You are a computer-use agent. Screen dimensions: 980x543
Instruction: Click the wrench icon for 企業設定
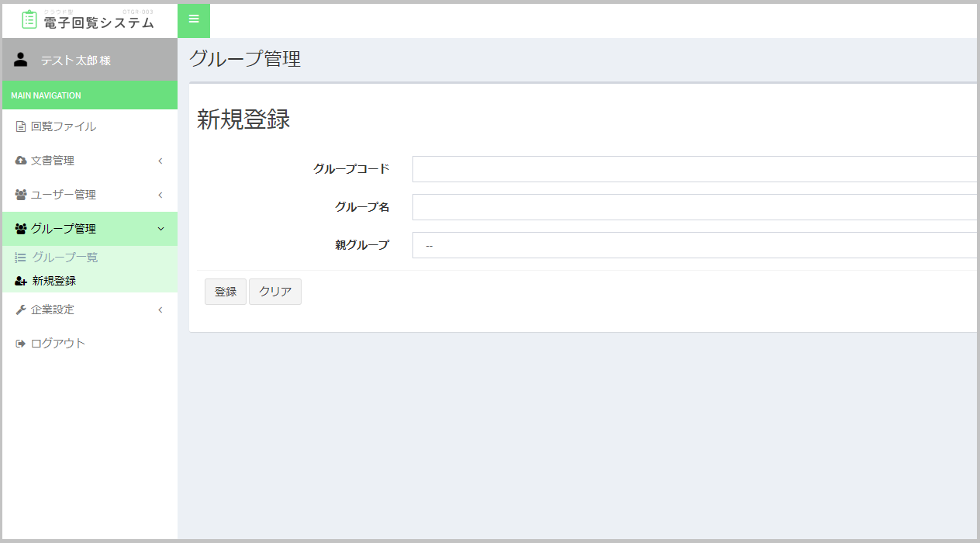21,310
